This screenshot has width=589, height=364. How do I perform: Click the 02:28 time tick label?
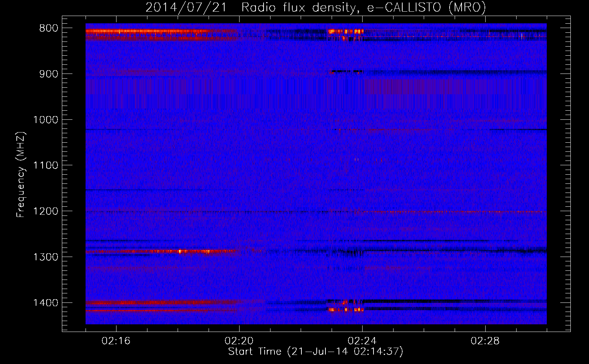point(485,341)
